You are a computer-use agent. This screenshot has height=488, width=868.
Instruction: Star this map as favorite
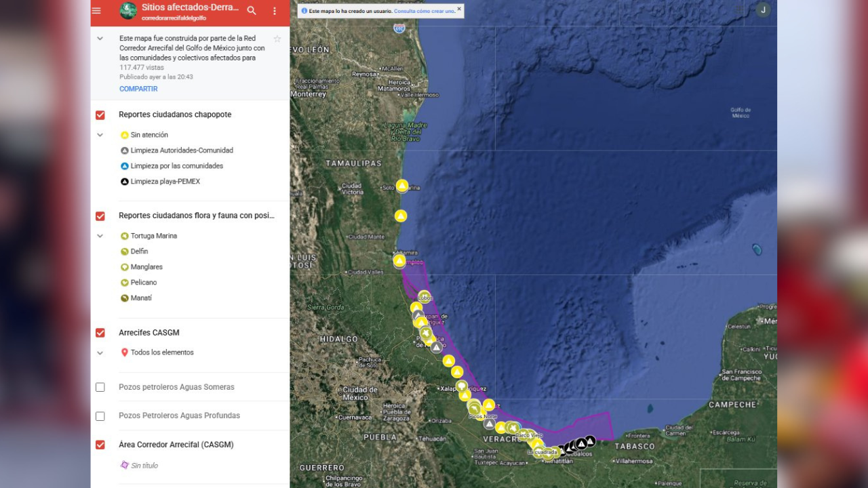277,39
